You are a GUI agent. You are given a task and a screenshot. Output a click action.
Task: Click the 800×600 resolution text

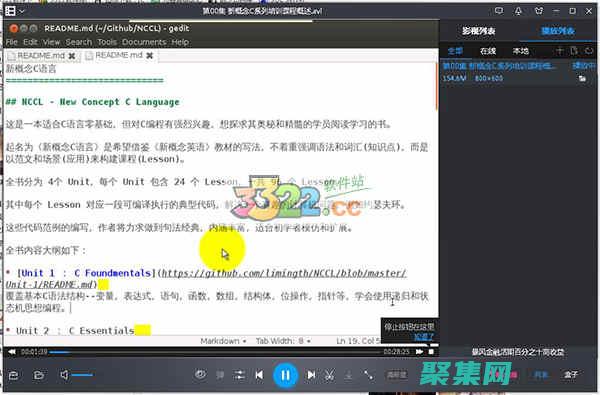click(489, 78)
